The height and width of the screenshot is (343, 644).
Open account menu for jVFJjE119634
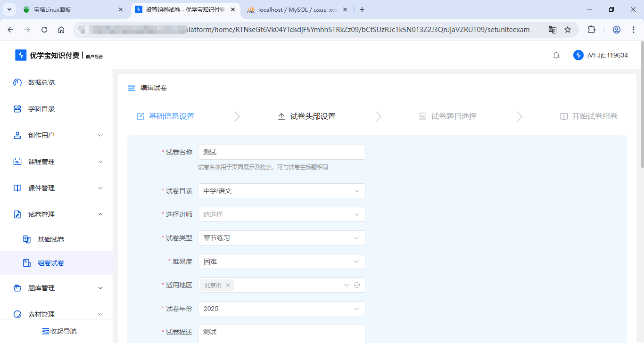(607, 55)
